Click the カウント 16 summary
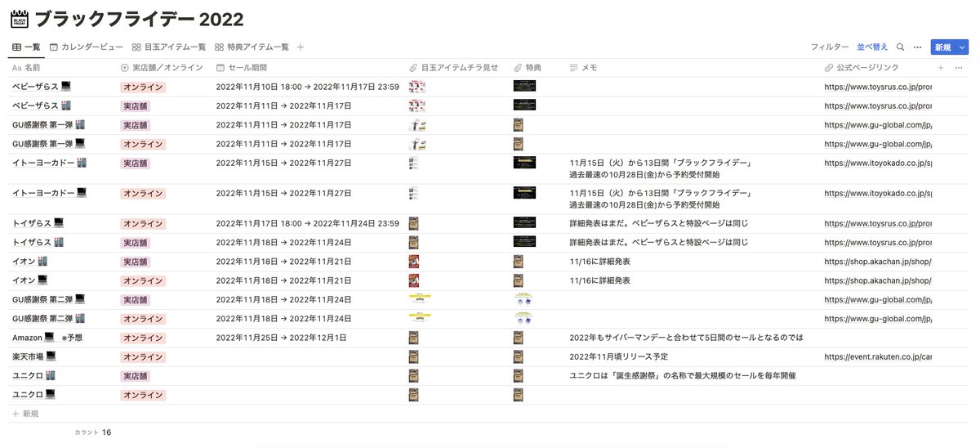The image size is (980, 448). point(92,432)
